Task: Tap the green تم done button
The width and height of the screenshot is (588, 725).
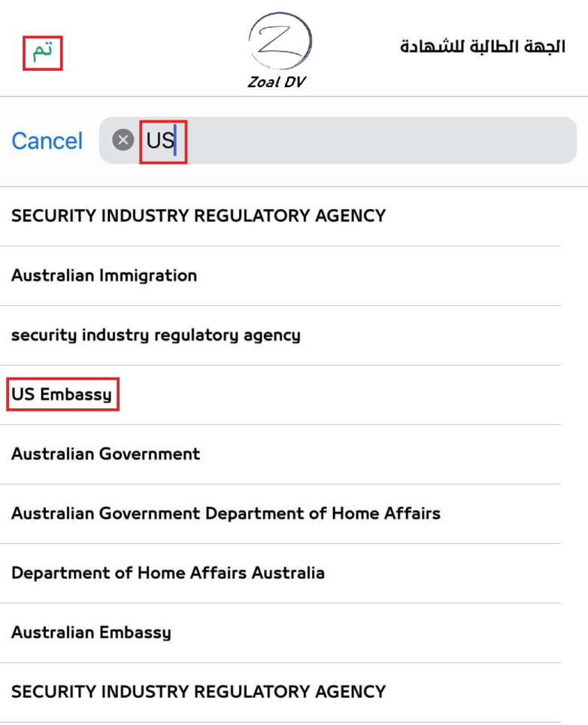Action: coord(42,53)
